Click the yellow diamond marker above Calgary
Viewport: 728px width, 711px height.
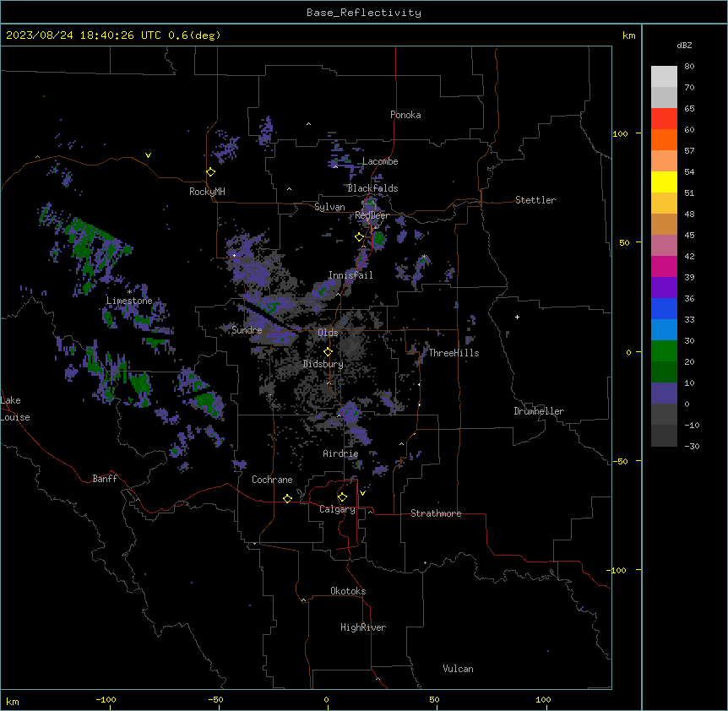(342, 497)
